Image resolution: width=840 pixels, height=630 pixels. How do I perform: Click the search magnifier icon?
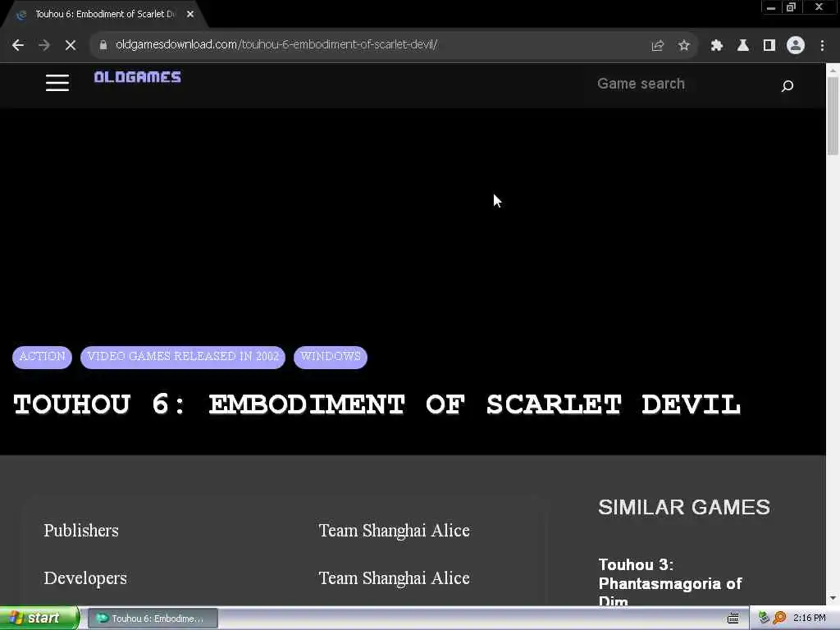787,85
